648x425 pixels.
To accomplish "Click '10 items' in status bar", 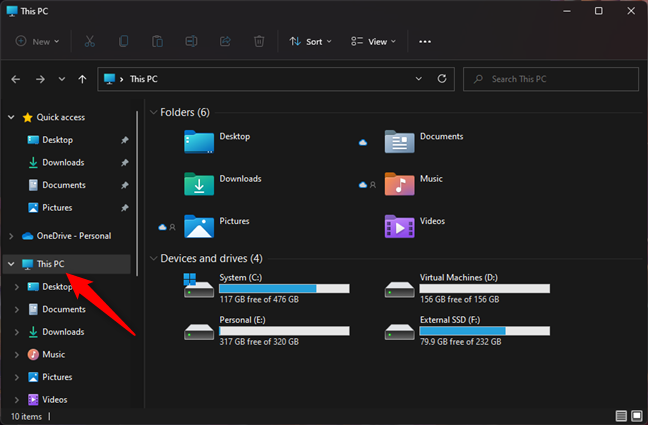I will [26, 417].
